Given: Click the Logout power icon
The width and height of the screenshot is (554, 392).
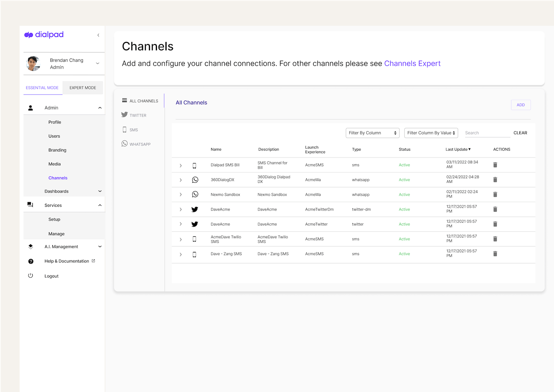Looking at the screenshot, I should tap(30, 276).
